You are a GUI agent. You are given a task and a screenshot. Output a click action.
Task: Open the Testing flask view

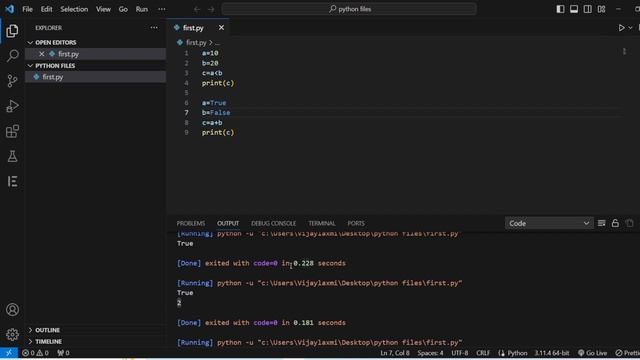pos(12,156)
